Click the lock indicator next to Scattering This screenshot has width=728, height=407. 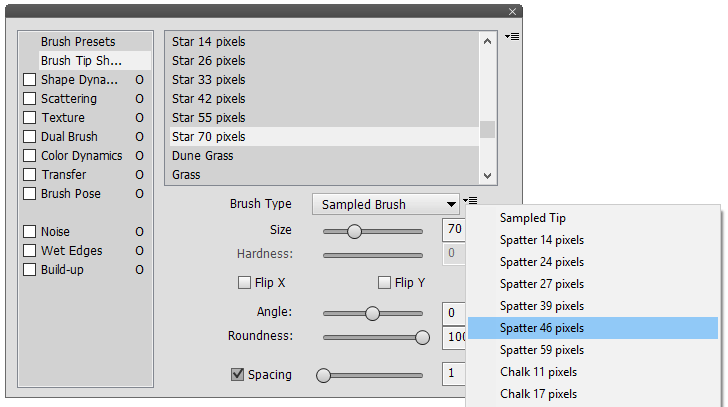coord(140,99)
